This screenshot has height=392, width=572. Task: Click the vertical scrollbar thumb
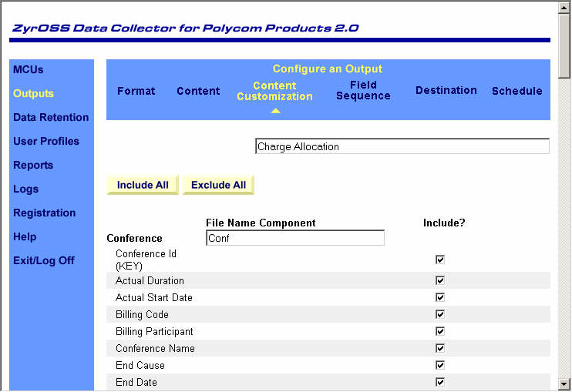(x=564, y=46)
